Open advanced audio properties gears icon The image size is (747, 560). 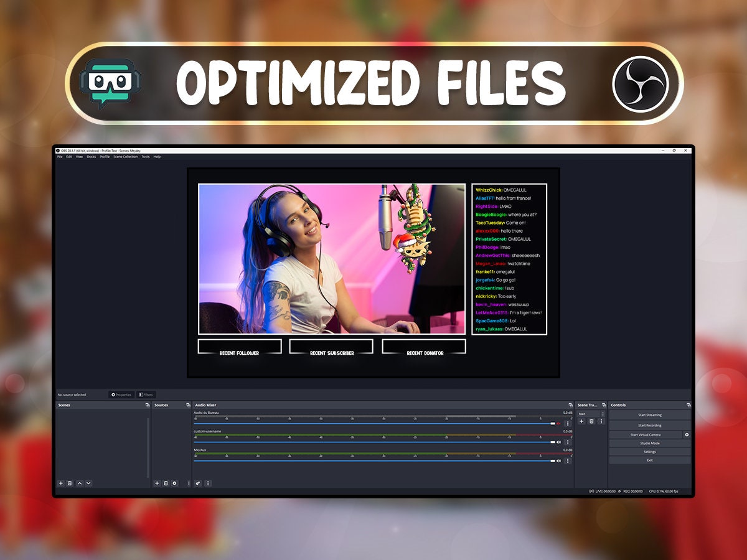198,483
